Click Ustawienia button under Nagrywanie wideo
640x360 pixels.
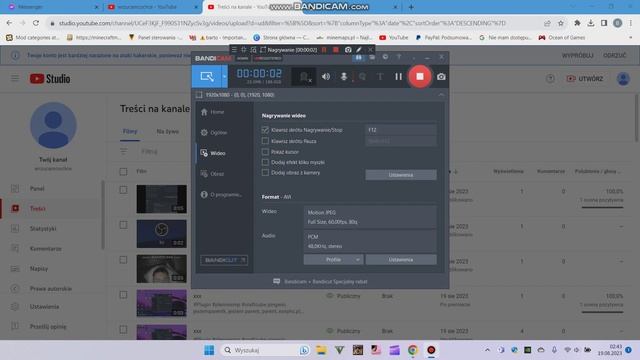pyautogui.click(x=401, y=175)
